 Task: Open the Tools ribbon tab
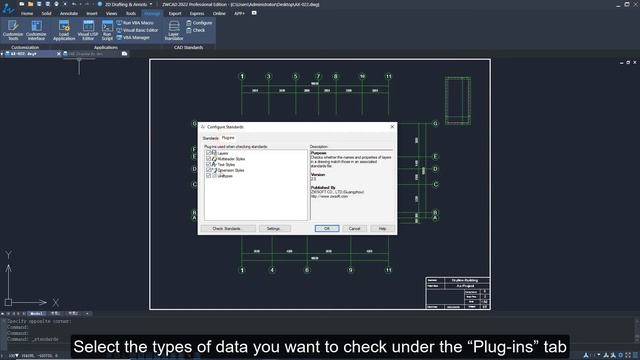131,13
